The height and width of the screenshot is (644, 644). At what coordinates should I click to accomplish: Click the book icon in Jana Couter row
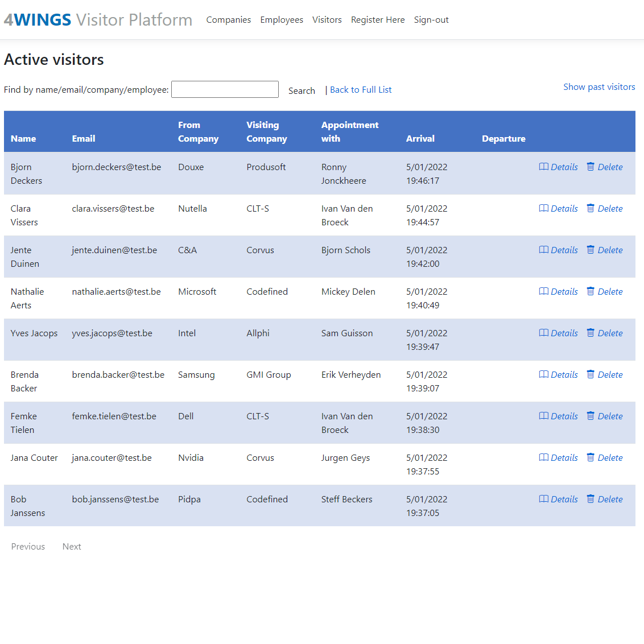[x=543, y=457]
